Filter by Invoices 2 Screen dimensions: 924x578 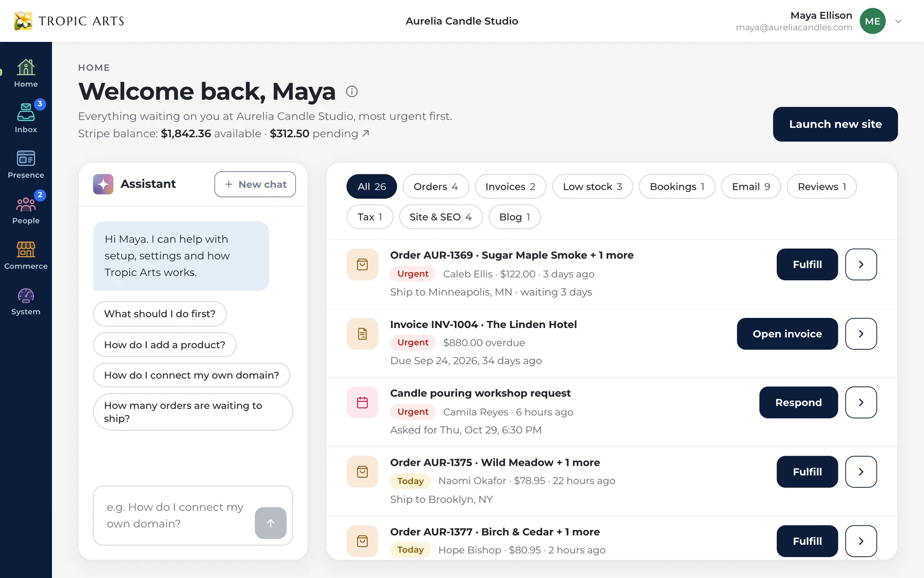510,186
